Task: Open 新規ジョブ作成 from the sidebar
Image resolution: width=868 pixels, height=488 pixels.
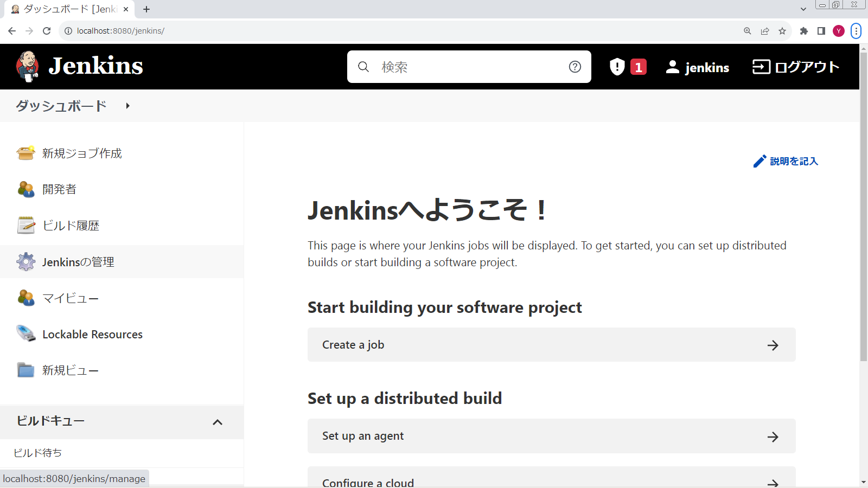Action: pyautogui.click(x=82, y=153)
